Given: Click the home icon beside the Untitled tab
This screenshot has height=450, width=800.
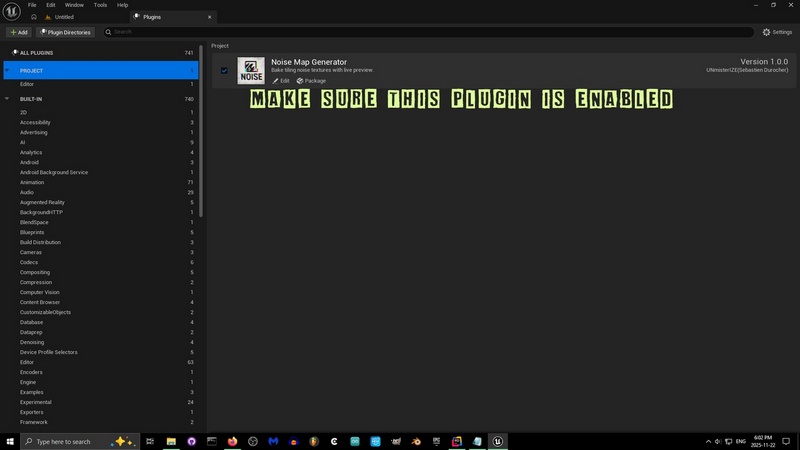Looking at the screenshot, I should [34, 17].
